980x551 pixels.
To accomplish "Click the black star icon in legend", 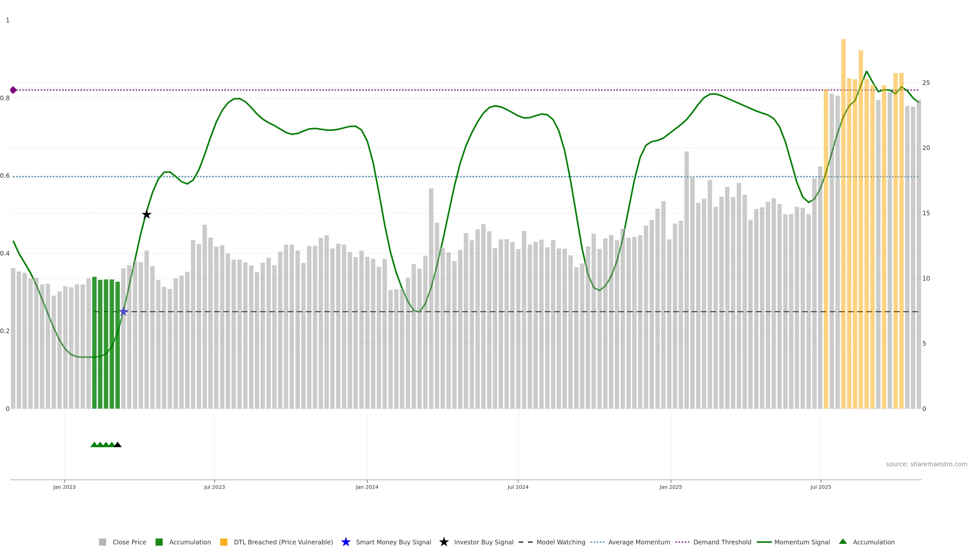I will coord(444,542).
